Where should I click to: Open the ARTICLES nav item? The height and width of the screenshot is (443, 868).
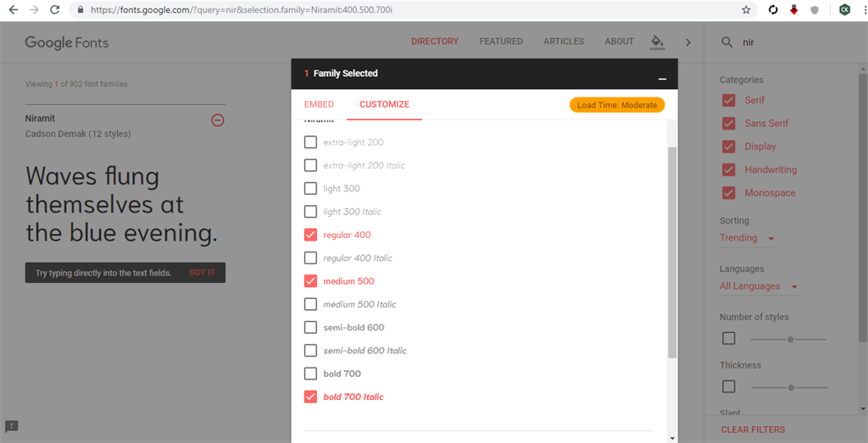[x=564, y=42]
